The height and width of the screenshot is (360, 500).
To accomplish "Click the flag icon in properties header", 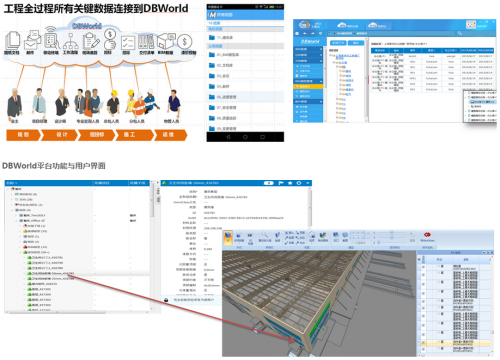I will (281, 183).
